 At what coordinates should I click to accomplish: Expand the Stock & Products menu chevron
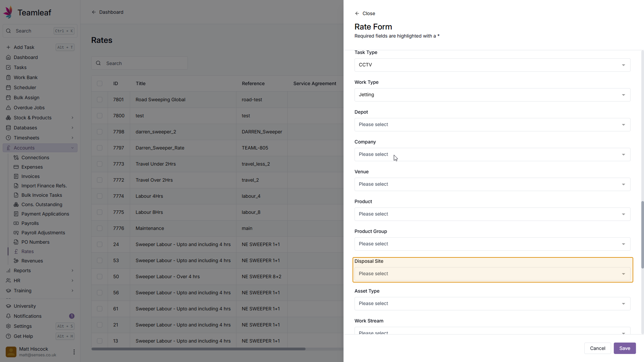[72, 118]
